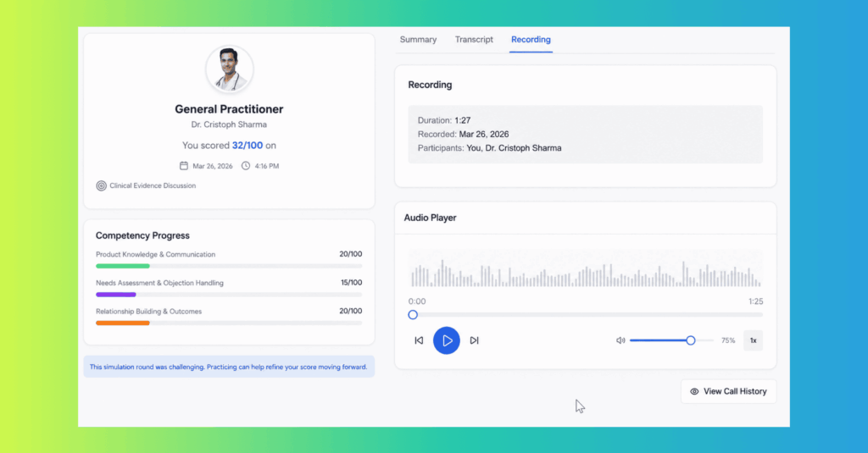
Task: Click the simulation round challenging notice
Action: tap(229, 367)
